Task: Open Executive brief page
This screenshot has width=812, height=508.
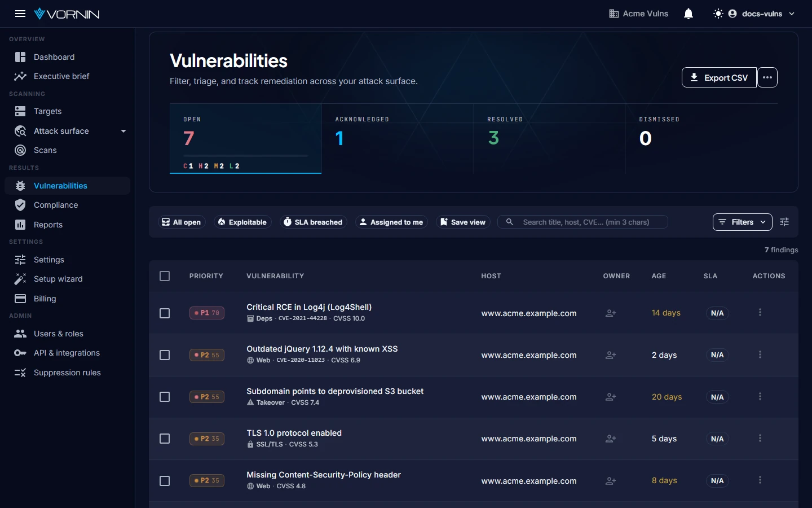Action: (x=68, y=76)
